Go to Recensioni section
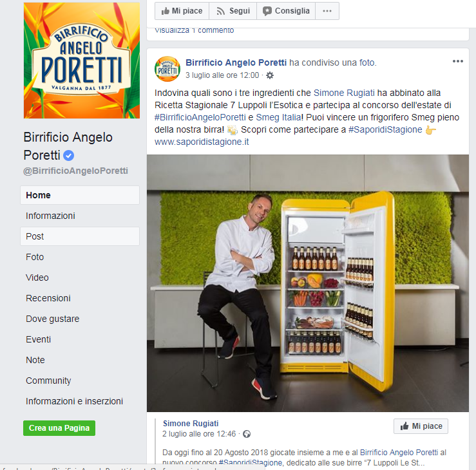This screenshot has height=470, width=476. (48, 298)
